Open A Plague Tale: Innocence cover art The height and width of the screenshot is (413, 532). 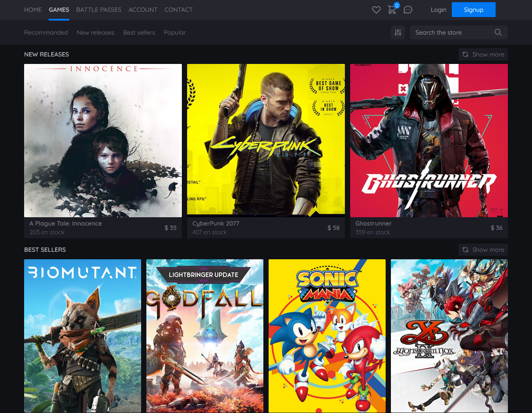[x=103, y=141]
